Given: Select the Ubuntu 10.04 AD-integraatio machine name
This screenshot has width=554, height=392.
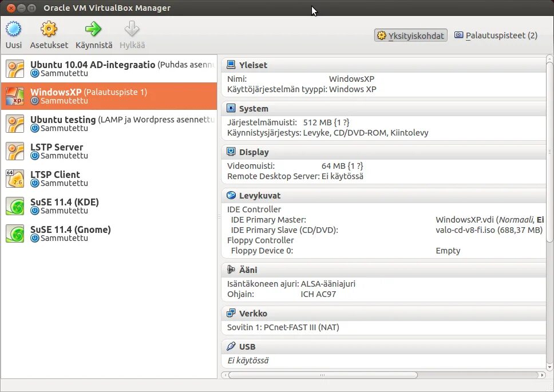Looking at the screenshot, I should pos(93,65).
